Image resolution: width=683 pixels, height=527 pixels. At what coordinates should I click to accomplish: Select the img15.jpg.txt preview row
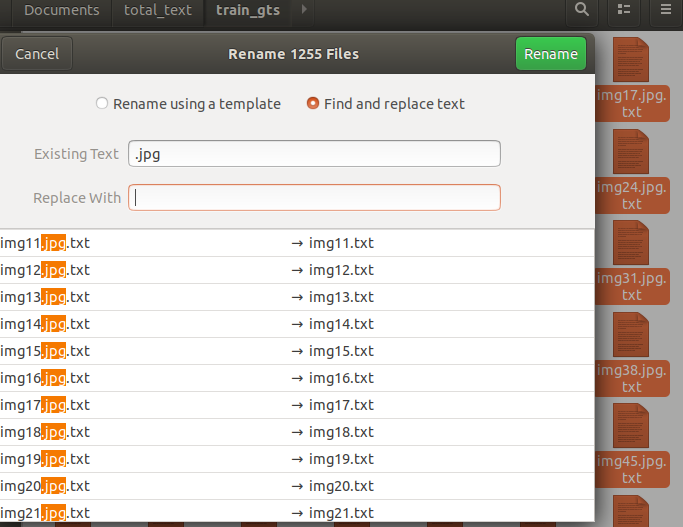click(x=297, y=351)
